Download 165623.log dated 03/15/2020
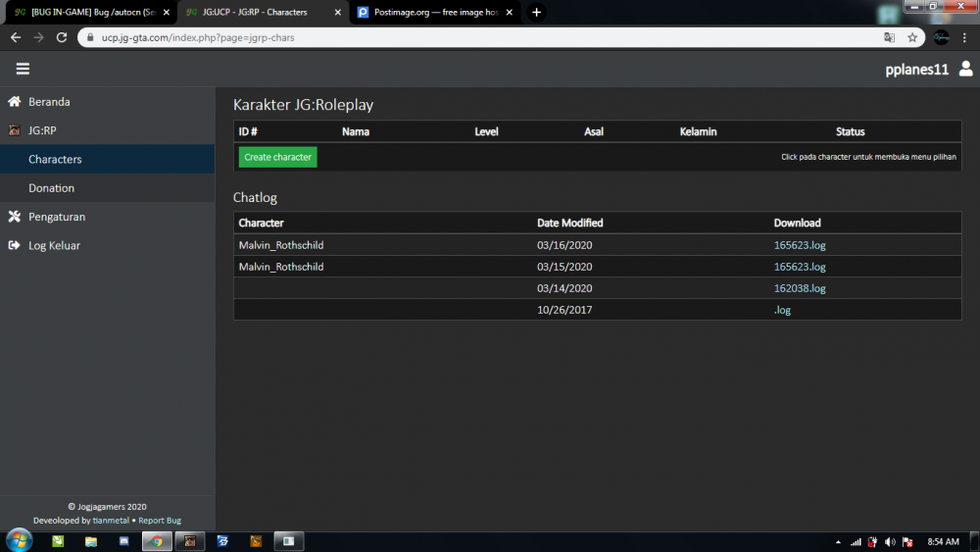The height and width of the screenshot is (552, 980). [800, 267]
